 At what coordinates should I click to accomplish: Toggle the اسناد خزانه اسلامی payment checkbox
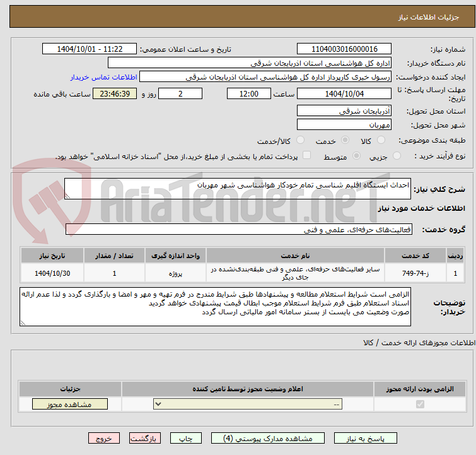[306, 155]
